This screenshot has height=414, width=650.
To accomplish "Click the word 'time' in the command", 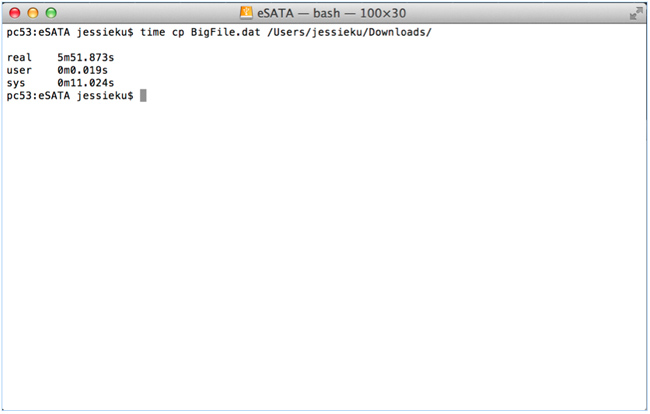I will (153, 32).
